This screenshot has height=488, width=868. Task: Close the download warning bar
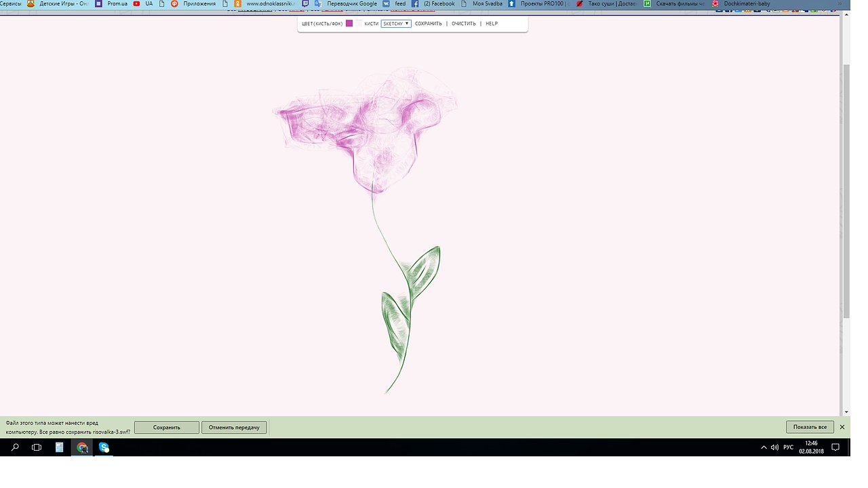tap(842, 427)
